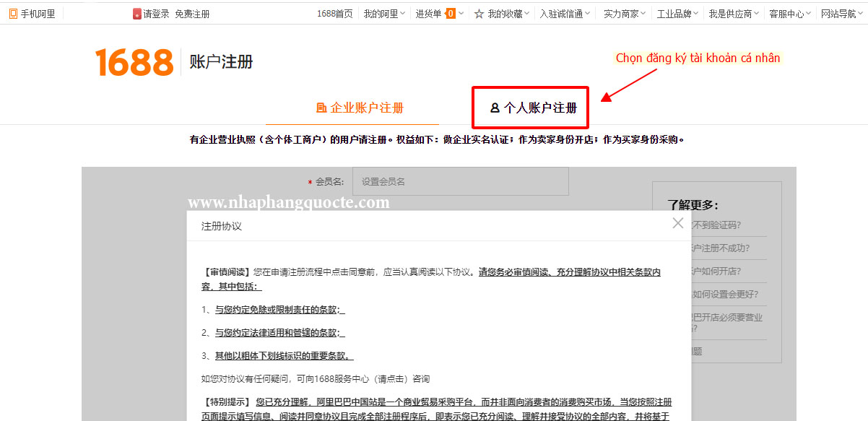Expand the 工业品牌 dropdown
This screenshot has width=868, height=421.
[677, 13]
